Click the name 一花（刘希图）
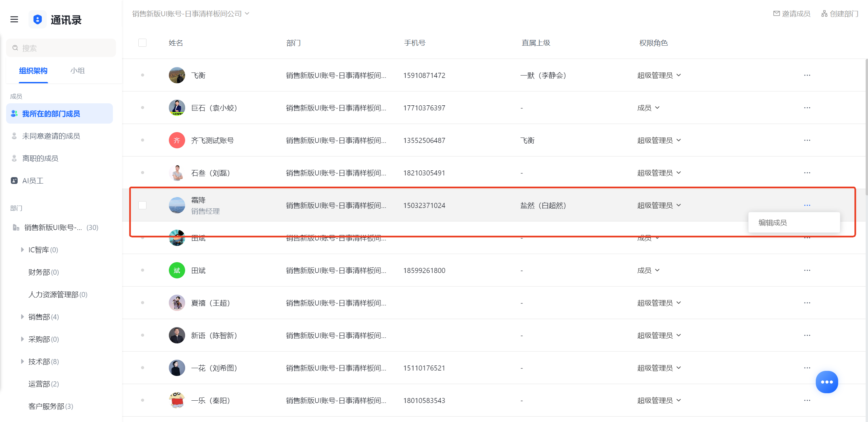Screen dimensions: 868x422 tap(214, 368)
